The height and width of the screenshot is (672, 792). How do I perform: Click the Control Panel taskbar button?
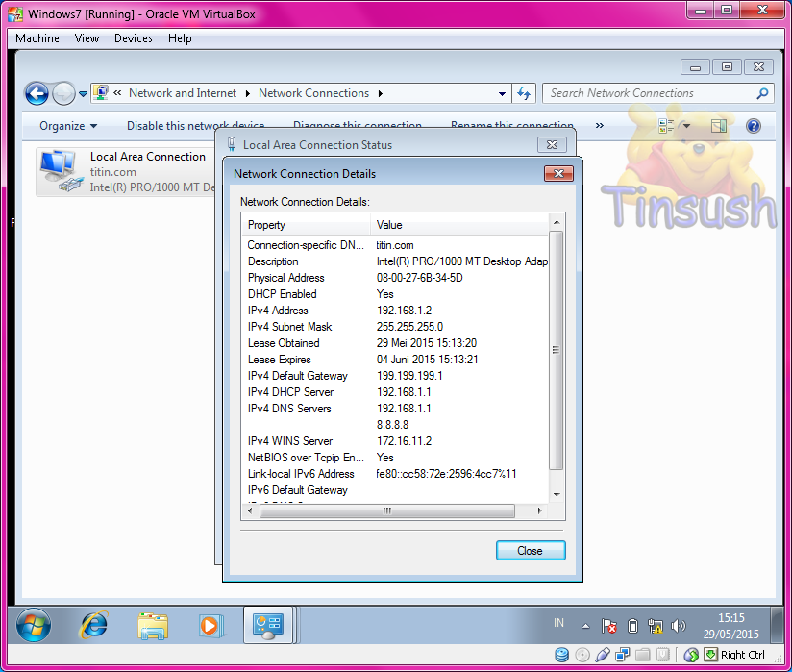268,625
